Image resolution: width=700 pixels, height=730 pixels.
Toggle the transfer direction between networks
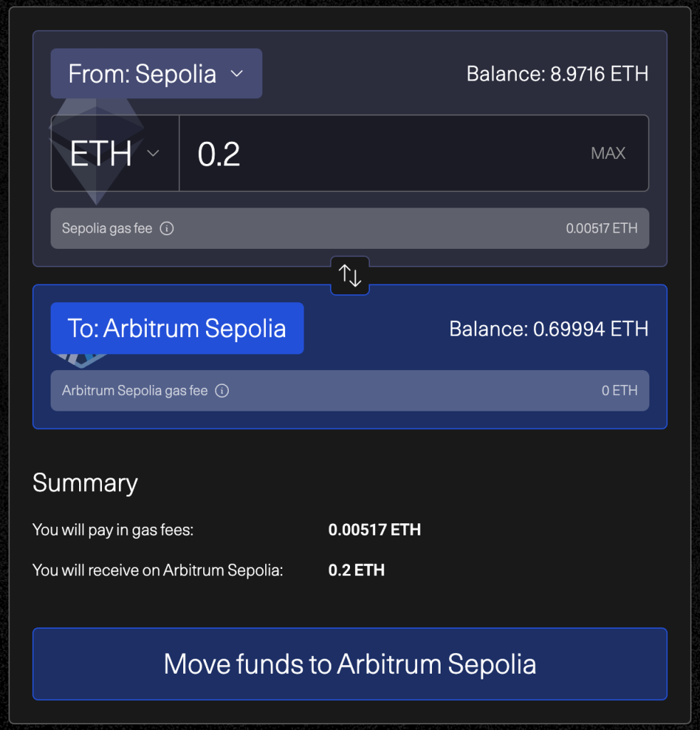click(349, 275)
